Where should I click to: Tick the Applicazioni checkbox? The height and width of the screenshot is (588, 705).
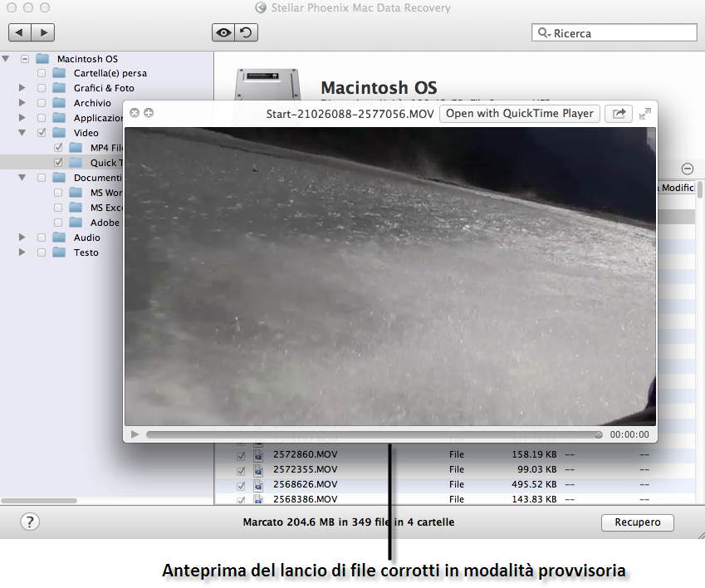click(x=42, y=118)
